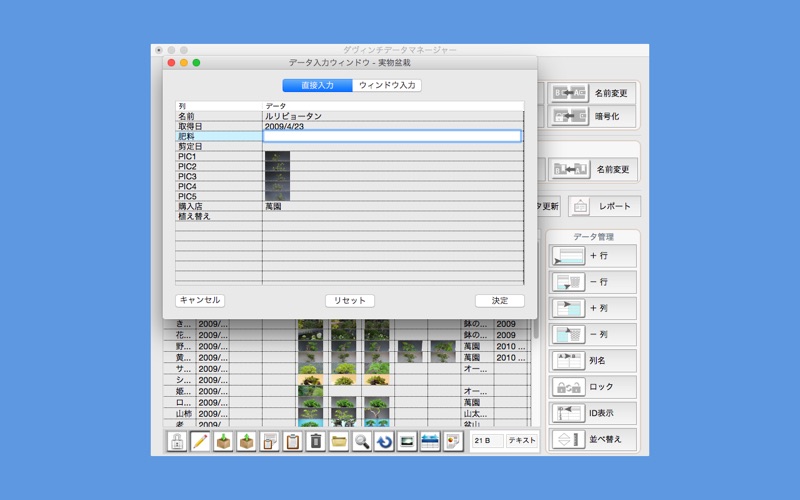The image size is (800, 500).
Task: Remove a column with − 列
Action: pos(593,335)
